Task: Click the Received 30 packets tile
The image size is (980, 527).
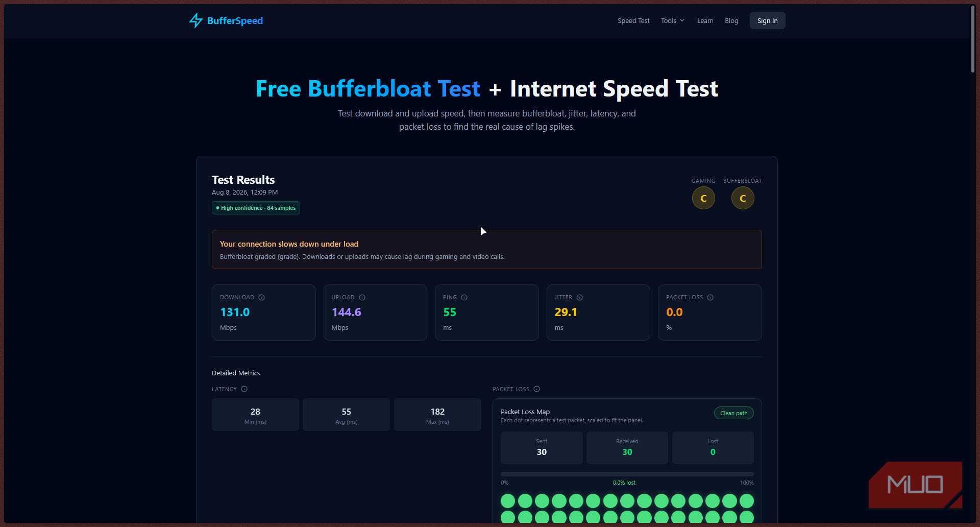Action: (627, 448)
